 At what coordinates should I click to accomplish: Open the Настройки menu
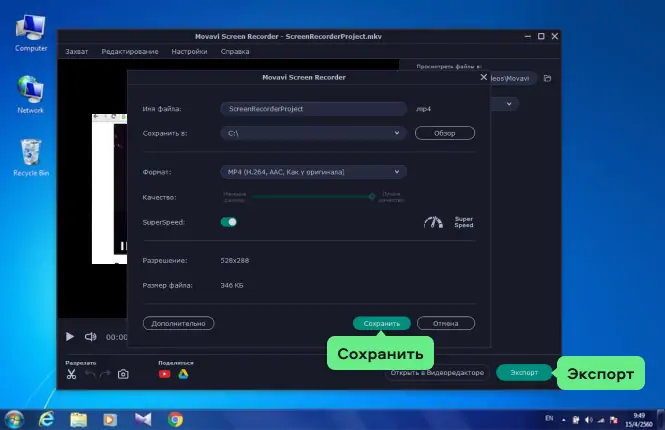189,51
